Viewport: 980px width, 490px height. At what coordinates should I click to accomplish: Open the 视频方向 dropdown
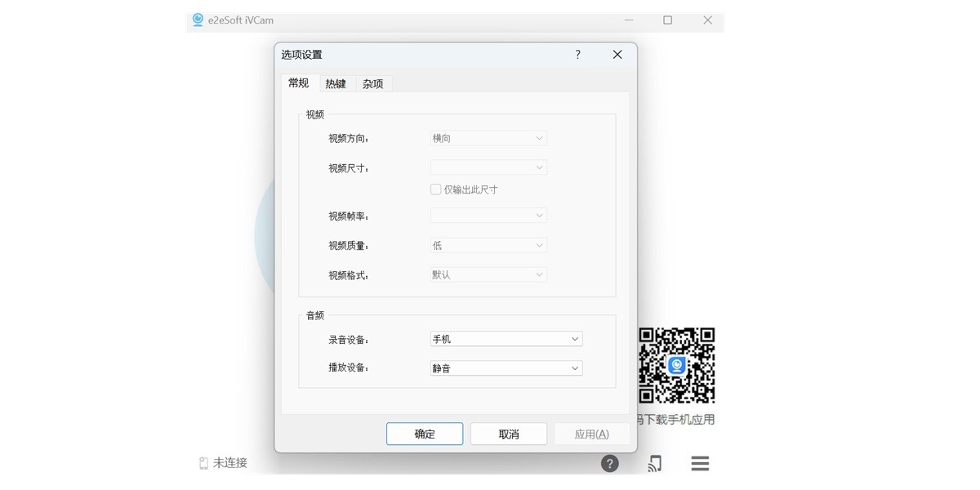(x=488, y=139)
